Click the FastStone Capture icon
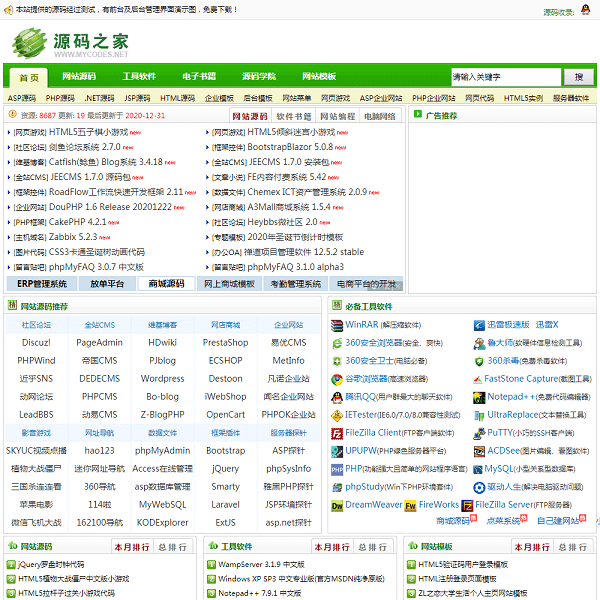600x600 pixels. (478, 380)
